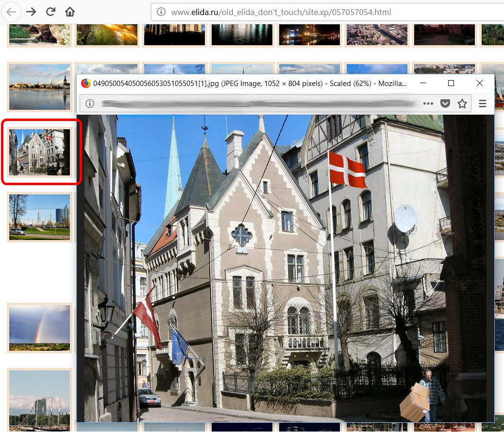Screen dimensions: 504x432
Task: Open highlighted Danish-flag building thumbnail
Action: click(x=39, y=152)
